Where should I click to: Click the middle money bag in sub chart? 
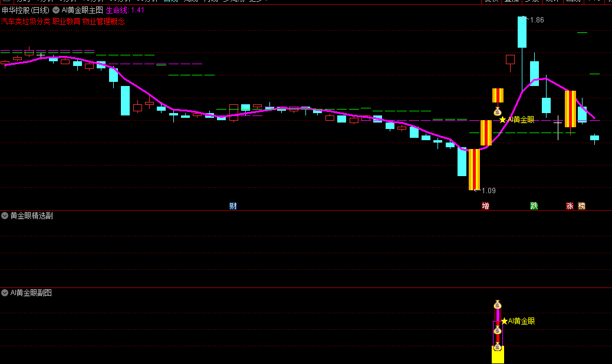click(x=498, y=330)
